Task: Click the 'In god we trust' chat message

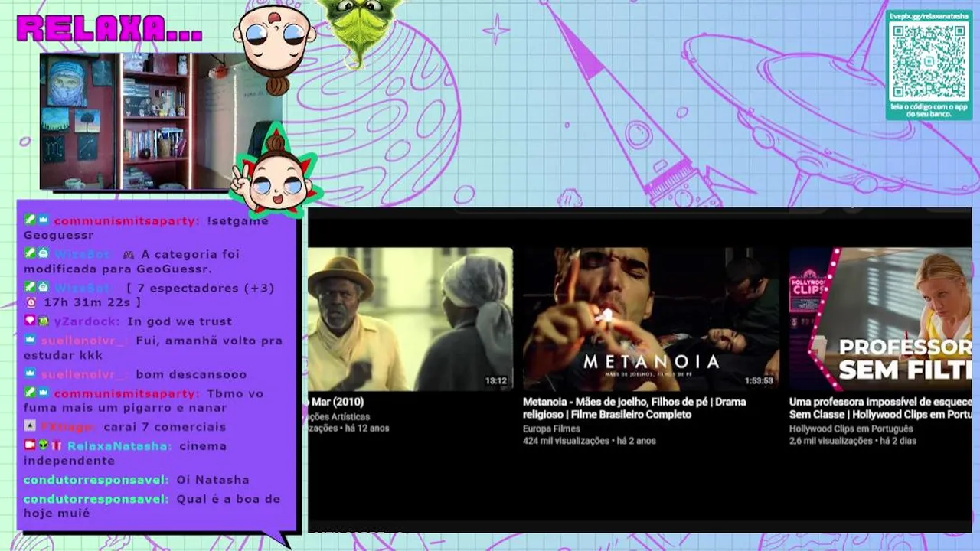Action: click(x=179, y=321)
